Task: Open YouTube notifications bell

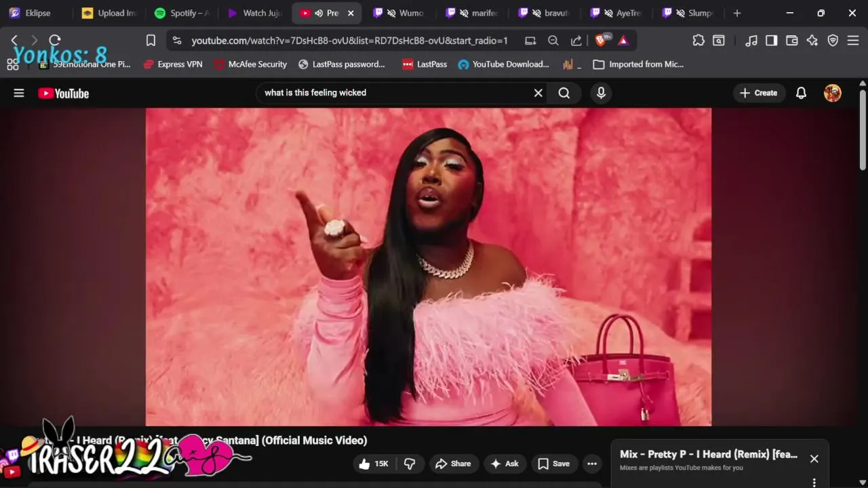Action: (x=801, y=93)
